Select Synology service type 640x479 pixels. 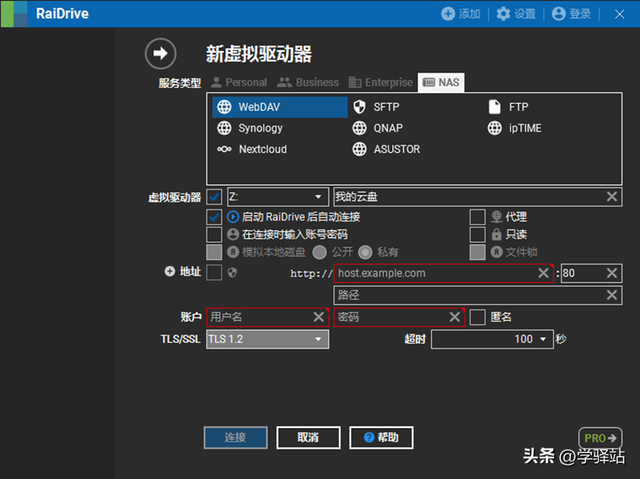(249, 128)
